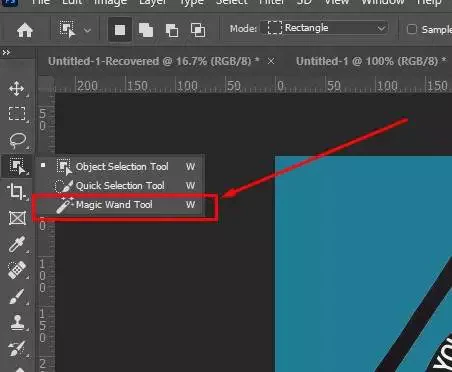Select the Object Selection tool in toolbar
This screenshot has width=452, height=372.
click(17, 166)
